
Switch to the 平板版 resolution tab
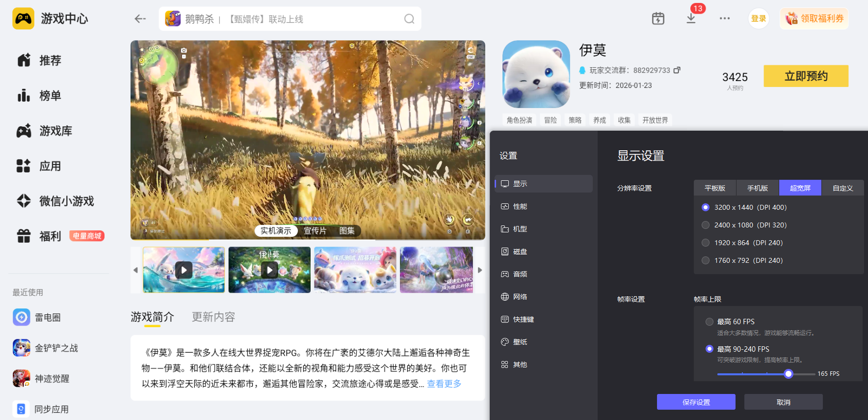[x=715, y=188]
